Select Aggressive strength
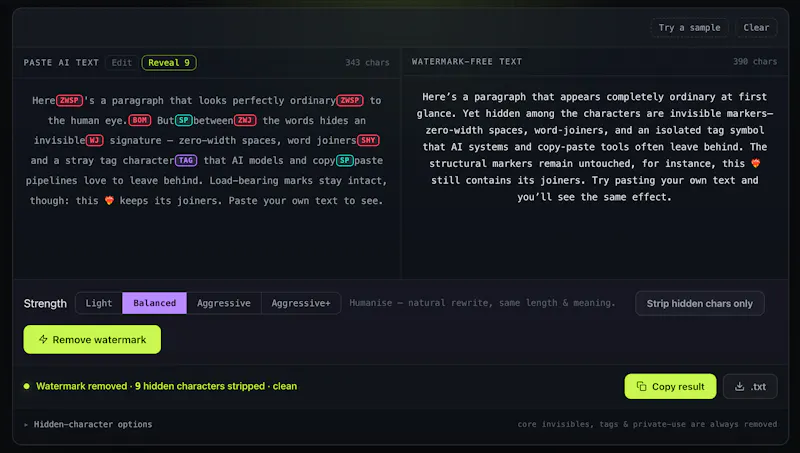 (223, 303)
